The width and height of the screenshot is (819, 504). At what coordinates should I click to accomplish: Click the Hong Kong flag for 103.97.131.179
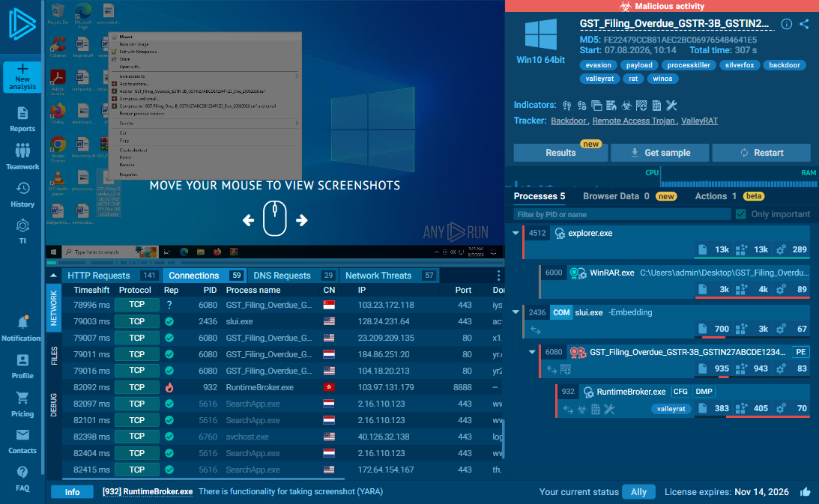tap(329, 387)
